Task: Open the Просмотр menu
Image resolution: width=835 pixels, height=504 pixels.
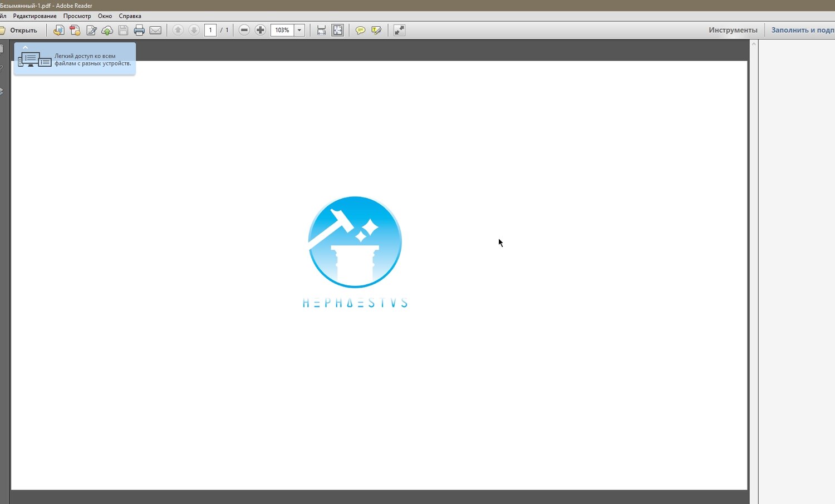Action: pyautogui.click(x=77, y=16)
